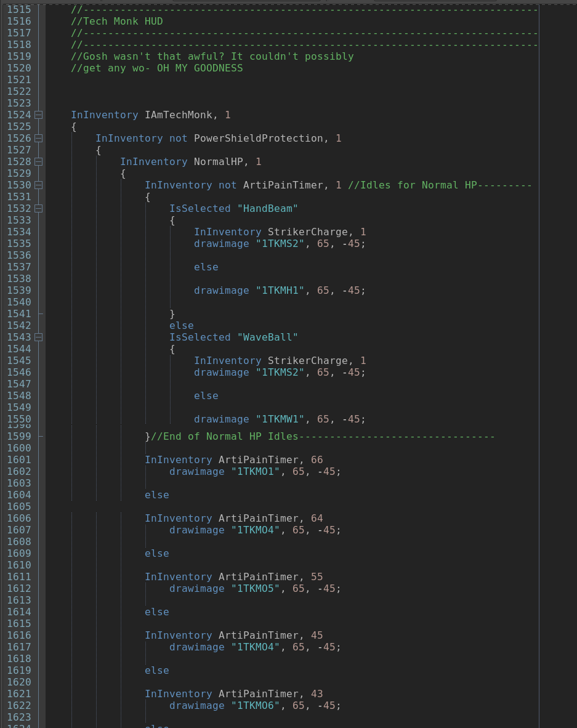Click the opening brace on line 1525
Viewport: 577px width, 728px height.
pyautogui.click(x=74, y=127)
